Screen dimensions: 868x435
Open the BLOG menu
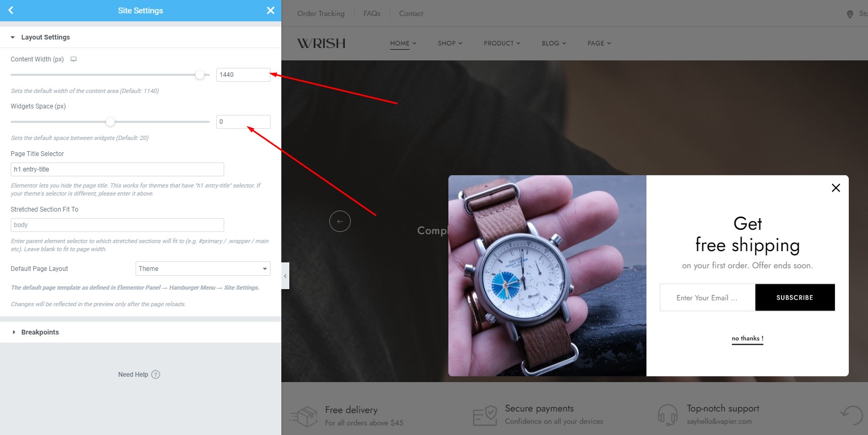[554, 43]
